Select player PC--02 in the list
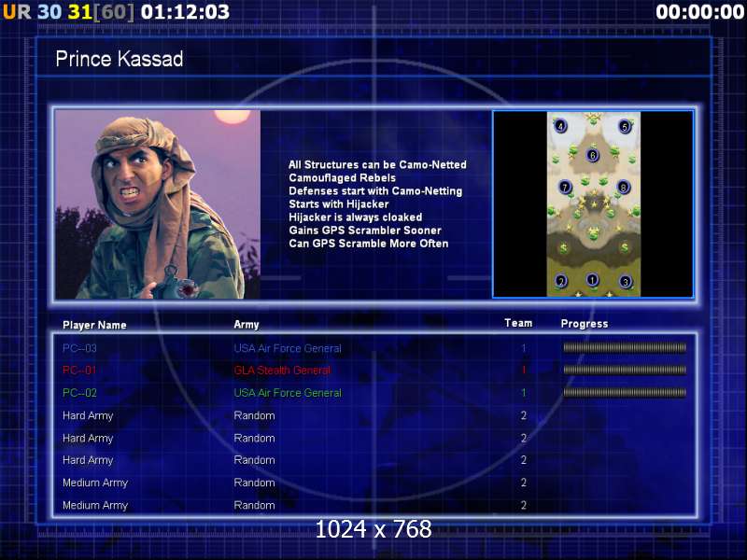747x560 pixels. click(x=79, y=393)
